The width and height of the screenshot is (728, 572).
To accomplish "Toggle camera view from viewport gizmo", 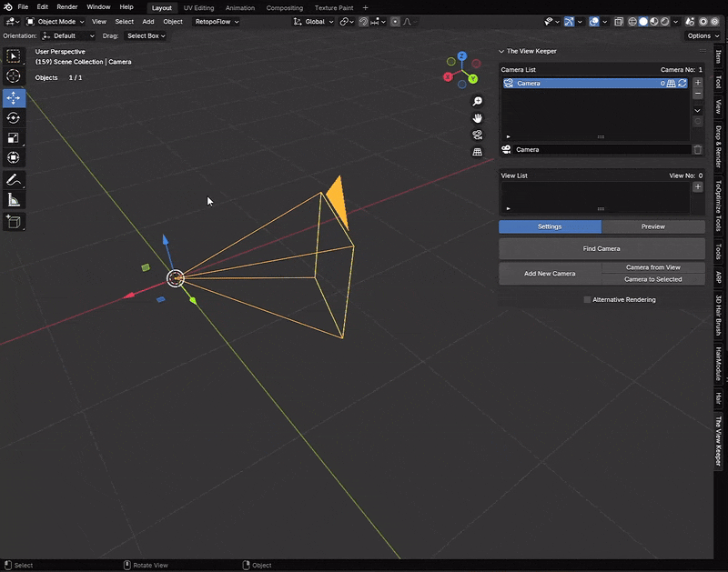I will coord(477,135).
